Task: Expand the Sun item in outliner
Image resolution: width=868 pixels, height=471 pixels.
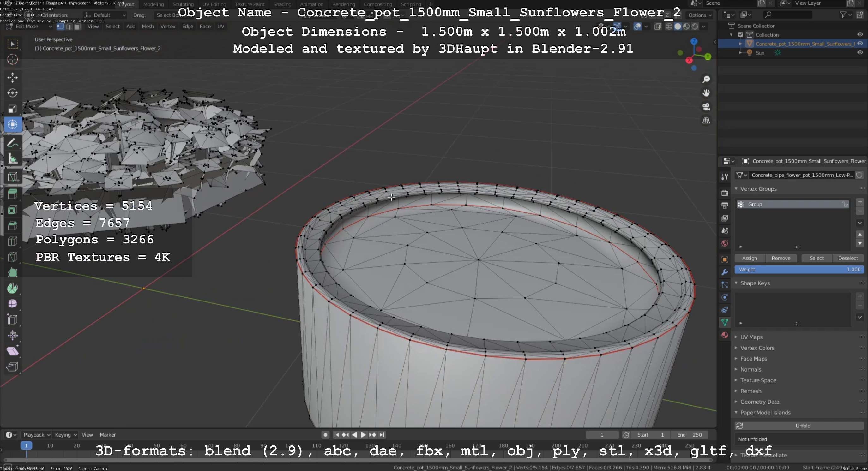Action: 740,52
